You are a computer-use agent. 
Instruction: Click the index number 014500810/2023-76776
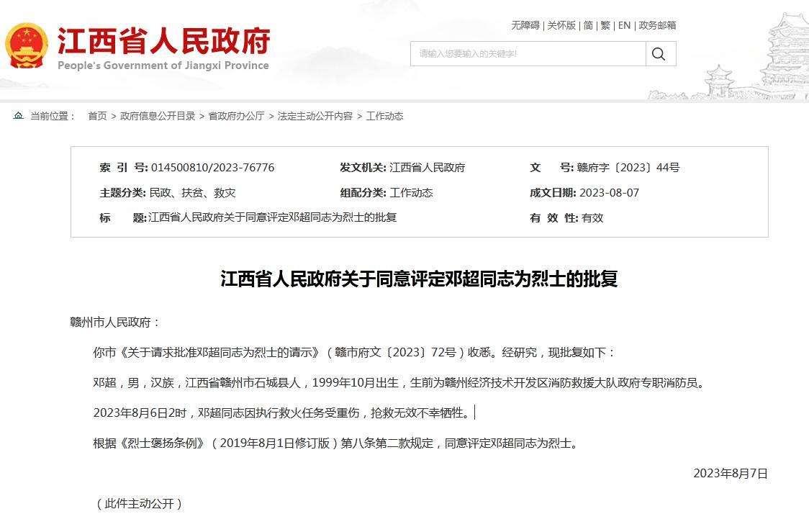(x=212, y=168)
